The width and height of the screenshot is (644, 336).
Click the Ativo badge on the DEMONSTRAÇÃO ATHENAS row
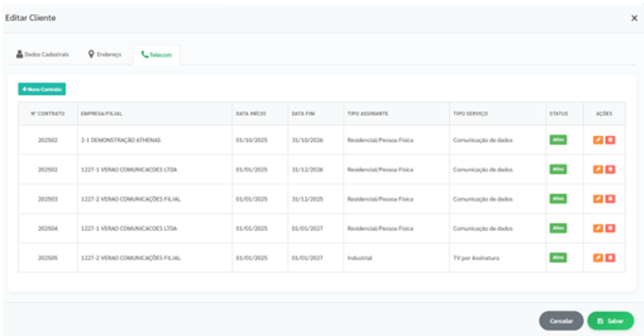click(558, 140)
